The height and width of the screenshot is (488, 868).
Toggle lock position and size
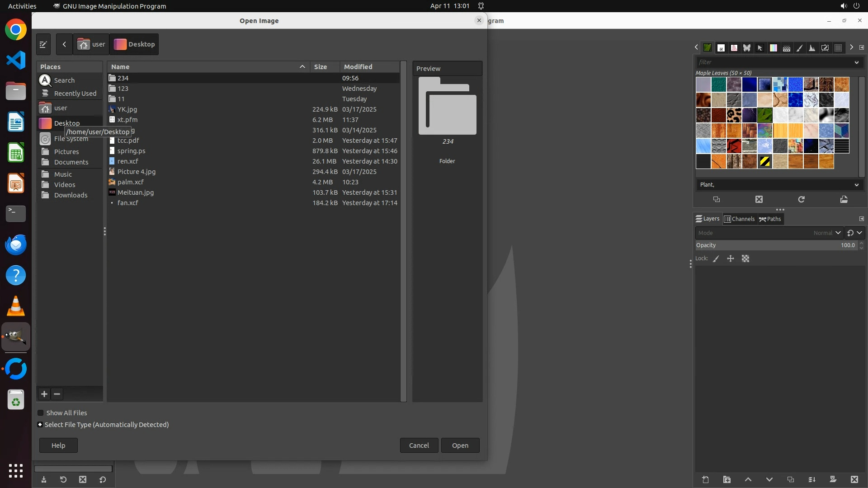tap(731, 259)
